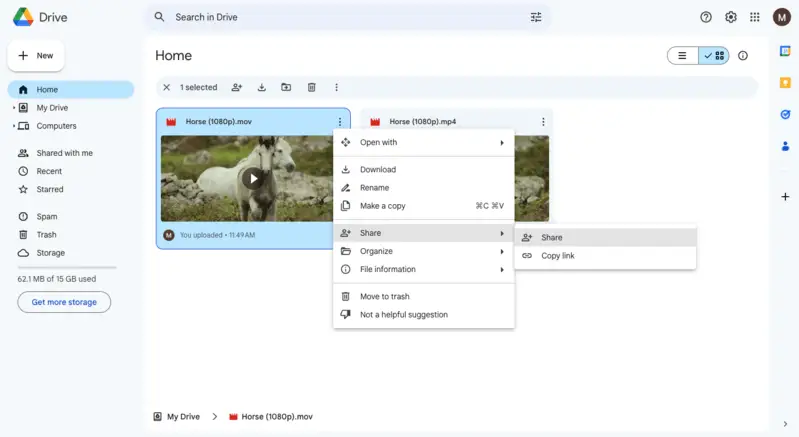This screenshot has height=437, width=799.
Task: Click the toolbar trash icon
Action: 311,88
